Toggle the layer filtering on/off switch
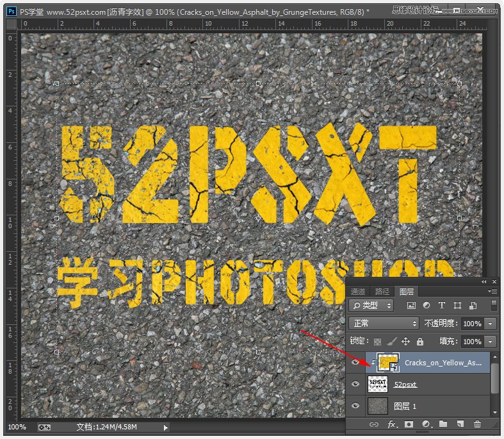This screenshot has width=504, height=439. pyautogui.click(x=494, y=305)
